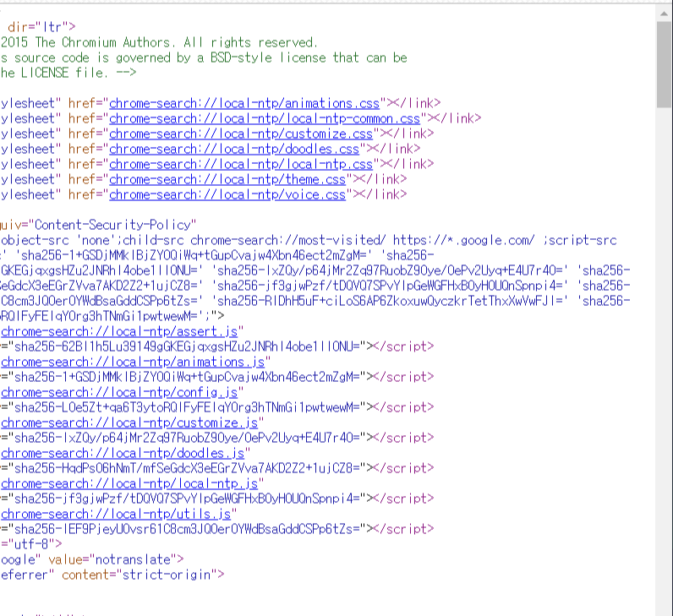Open the theme.css stylesheet link
The image size is (673, 616).
pyautogui.click(x=227, y=179)
